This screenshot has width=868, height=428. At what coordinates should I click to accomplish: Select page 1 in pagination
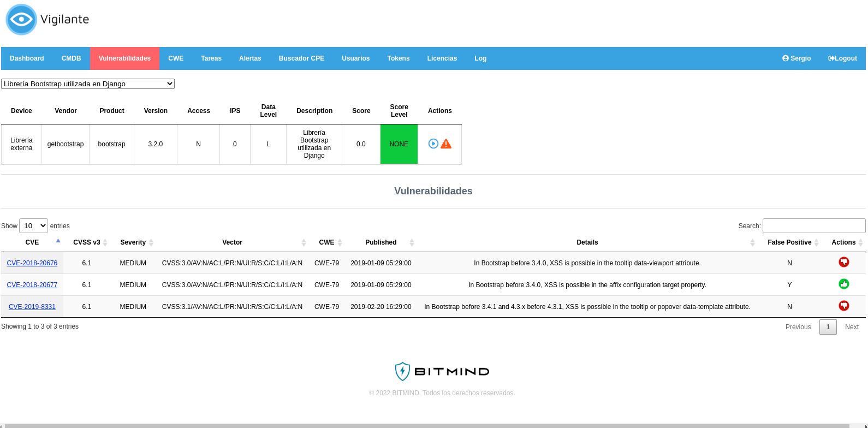(828, 327)
